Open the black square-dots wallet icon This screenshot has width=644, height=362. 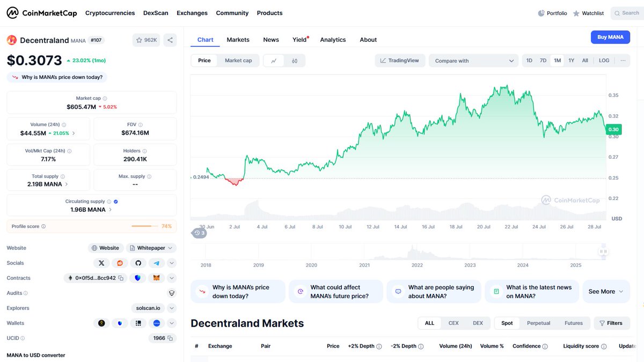(138, 323)
